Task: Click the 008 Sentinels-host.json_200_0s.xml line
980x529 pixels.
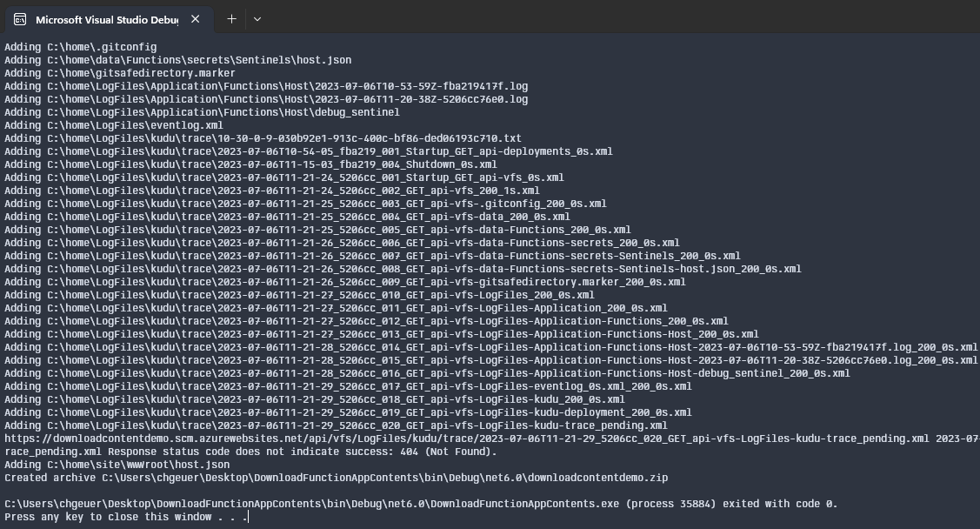Action: coord(403,270)
